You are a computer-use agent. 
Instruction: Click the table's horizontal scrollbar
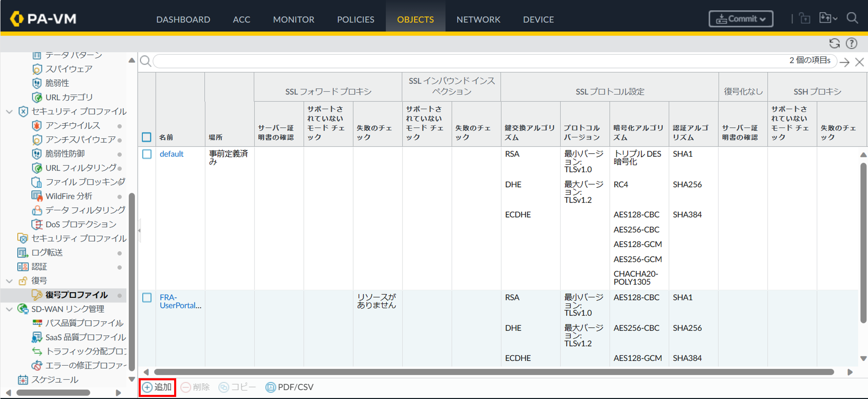click(494, 372)
